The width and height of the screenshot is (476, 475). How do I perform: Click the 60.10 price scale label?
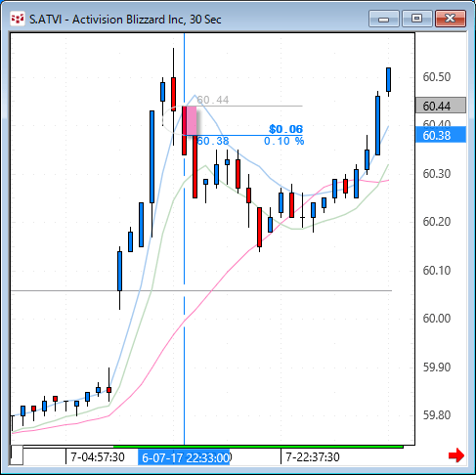click(x=437, y=270)
